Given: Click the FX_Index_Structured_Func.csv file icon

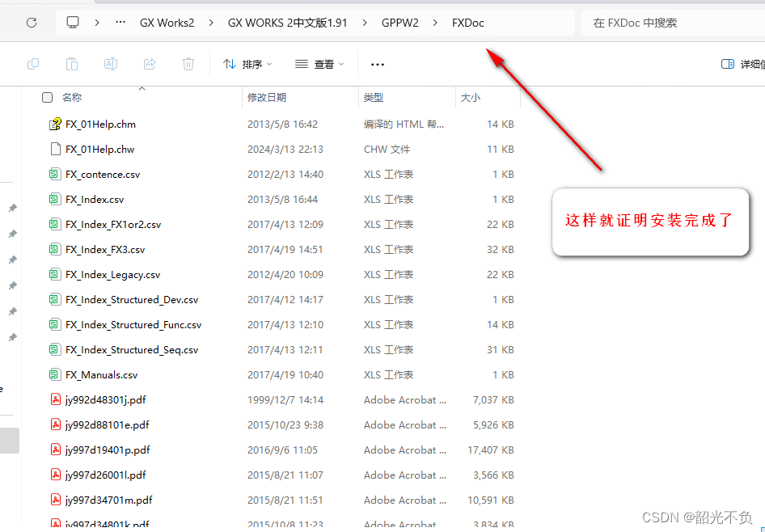Looking at the screenshot, I should tap(55, 324).
